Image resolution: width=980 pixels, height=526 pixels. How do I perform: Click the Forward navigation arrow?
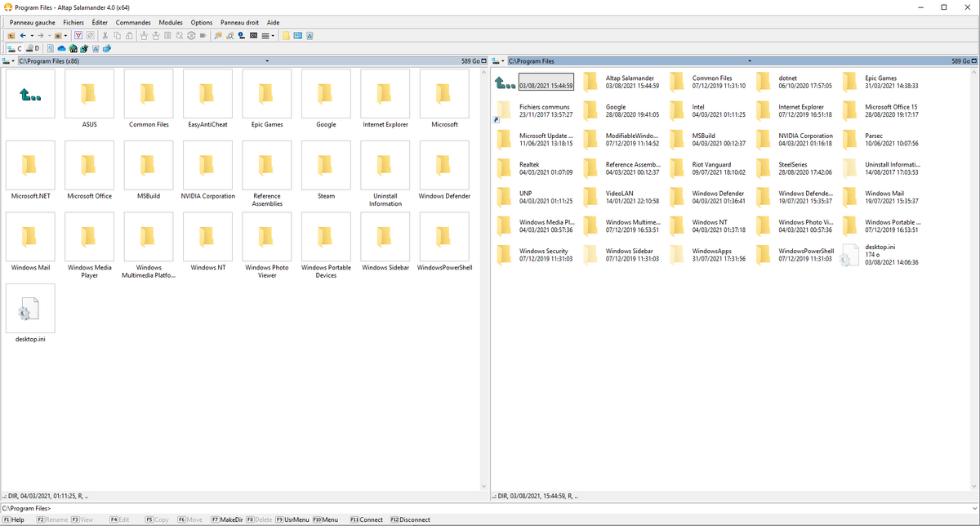tap(40, 36)
